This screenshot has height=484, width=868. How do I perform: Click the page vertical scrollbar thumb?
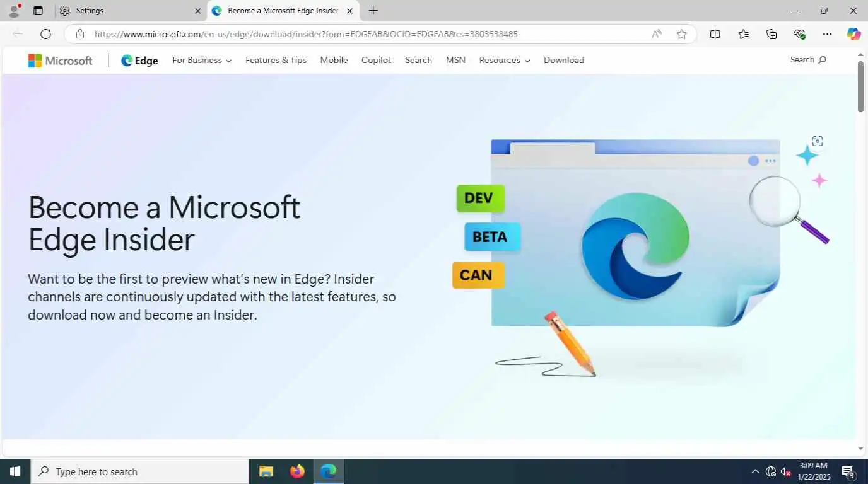click(860, 87)
